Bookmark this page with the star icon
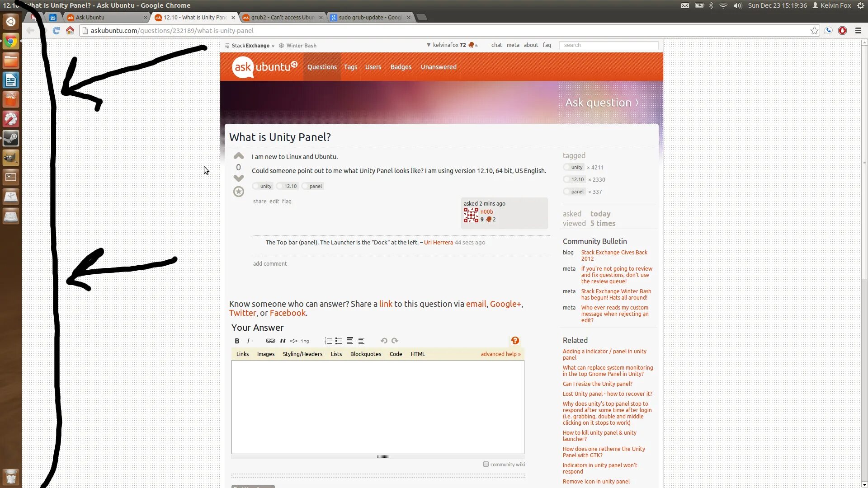This screenshot has width=868, height=488. click(x=814, y=31)
